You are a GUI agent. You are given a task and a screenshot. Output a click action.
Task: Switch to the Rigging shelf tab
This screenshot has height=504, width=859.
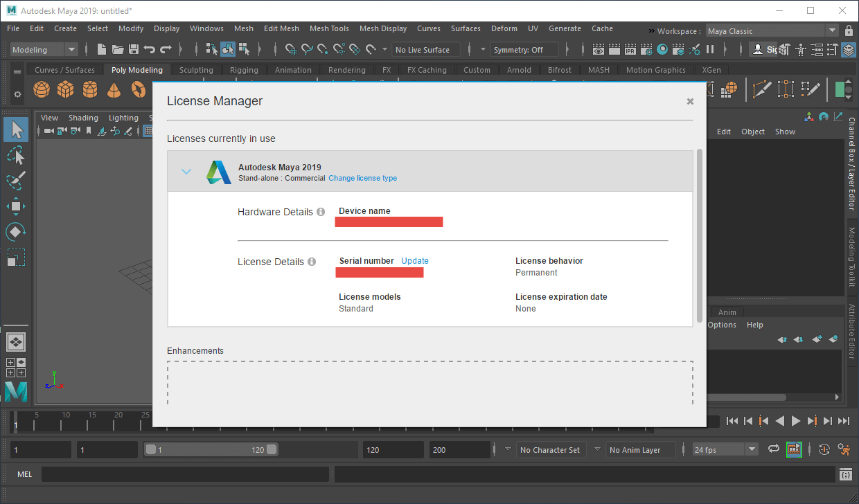tap(244, 70)
